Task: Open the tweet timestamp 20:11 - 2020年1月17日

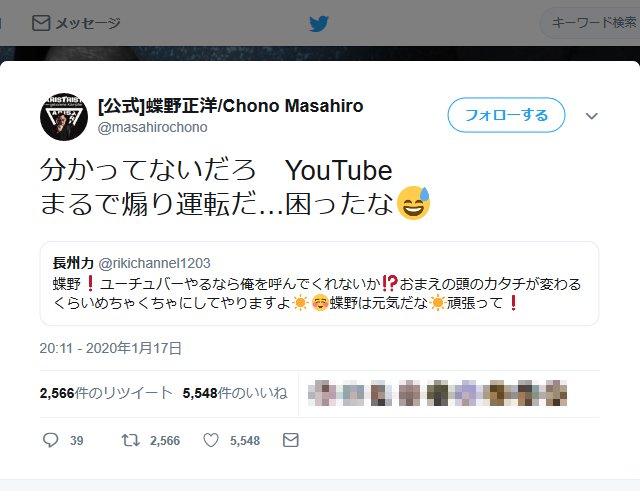Action: tap(111, 348)
